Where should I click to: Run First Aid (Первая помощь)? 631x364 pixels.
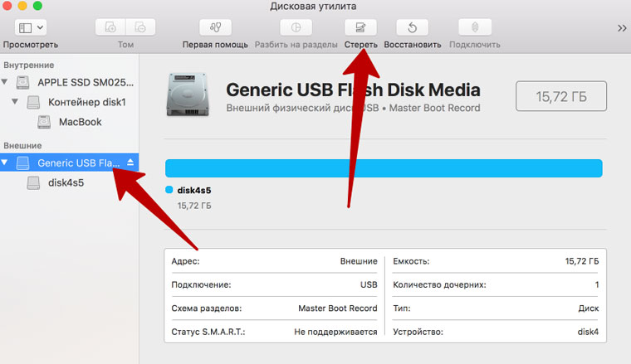(215, 27)
